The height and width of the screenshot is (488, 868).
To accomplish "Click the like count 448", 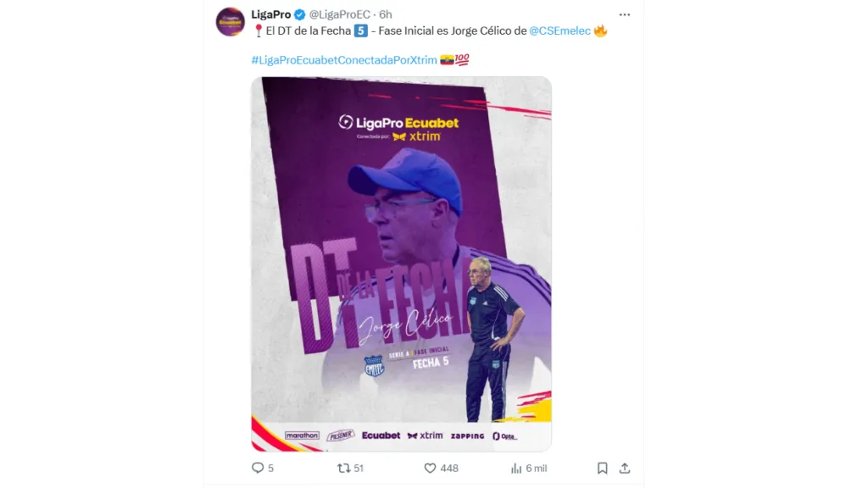I will (449, 468).
